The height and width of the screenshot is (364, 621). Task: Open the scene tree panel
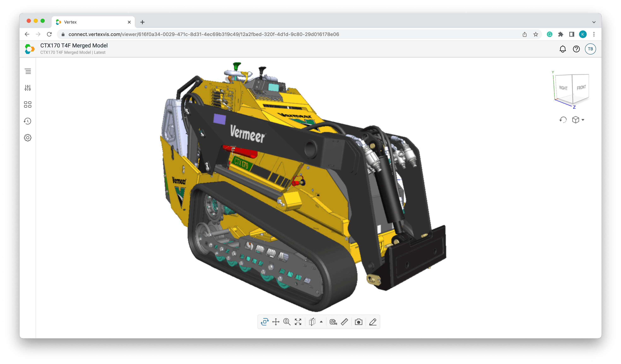coord(28,71)
